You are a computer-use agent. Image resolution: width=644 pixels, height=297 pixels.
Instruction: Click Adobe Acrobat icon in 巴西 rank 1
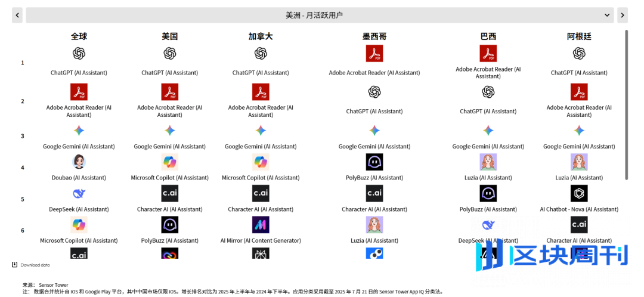pos(488,54)
